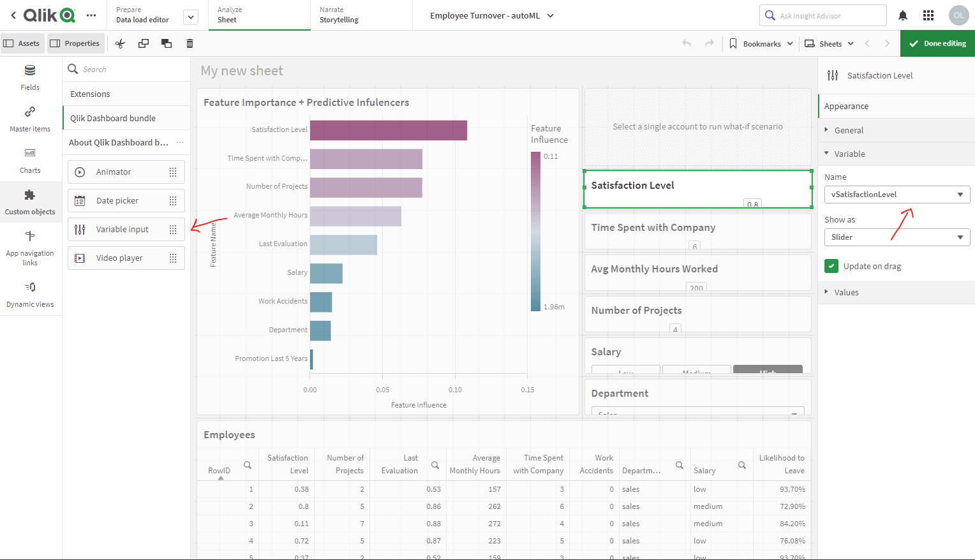Go to next sheet arrow

tap(887, 43)
